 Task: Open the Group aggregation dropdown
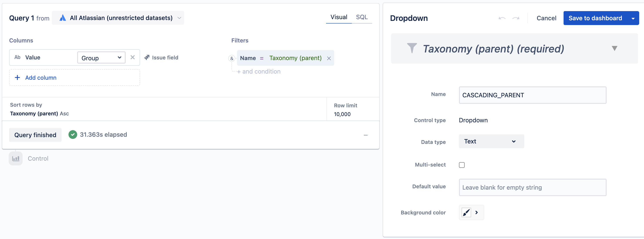101,58
